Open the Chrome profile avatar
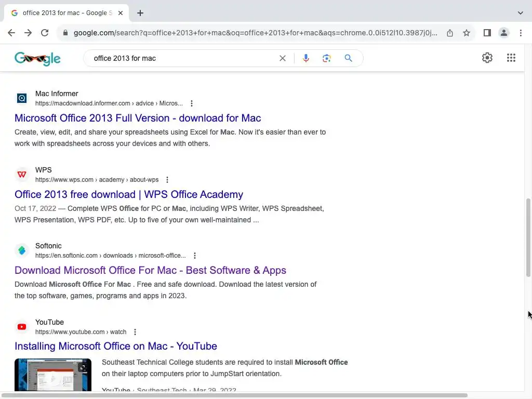532x399 pixels. [504, 33]
